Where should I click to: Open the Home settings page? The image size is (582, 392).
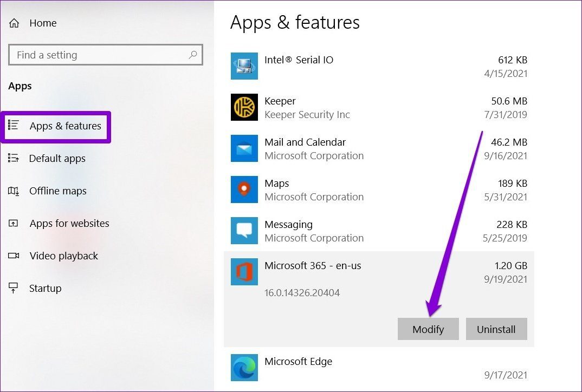point(43,23)
